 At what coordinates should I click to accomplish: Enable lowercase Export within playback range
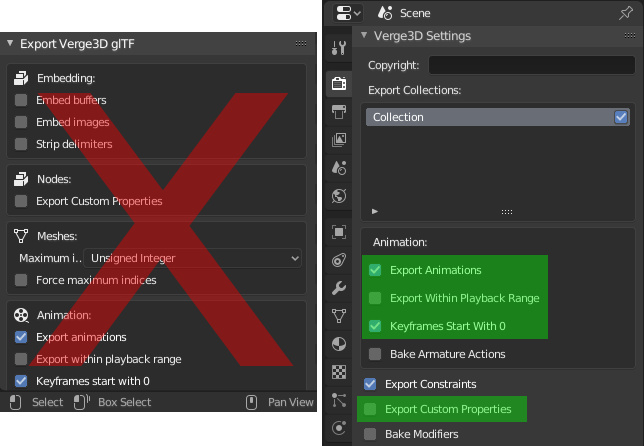tap(21, 359)
